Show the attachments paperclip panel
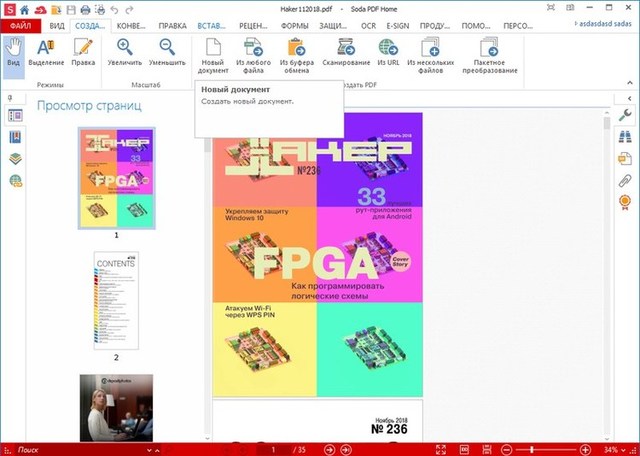The width and height of the screenshot is (640, 456). pyautogui.click(x=625, y=178)
